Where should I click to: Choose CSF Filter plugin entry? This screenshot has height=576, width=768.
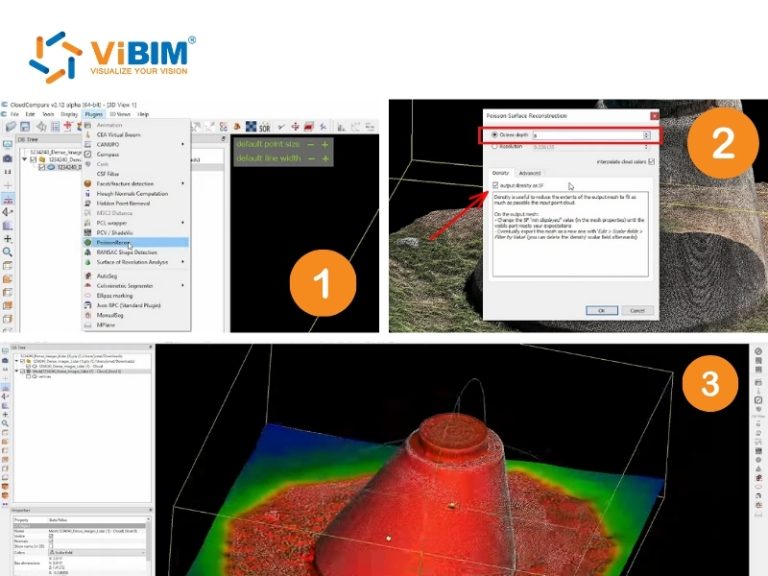[108, 174]
